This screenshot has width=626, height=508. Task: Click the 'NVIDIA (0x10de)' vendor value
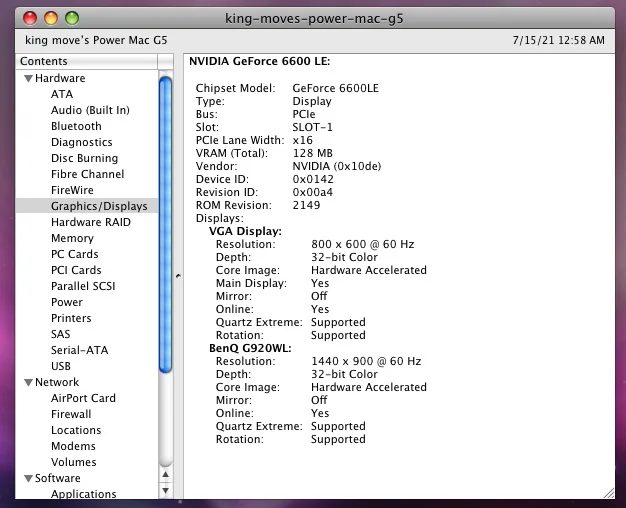337,166
